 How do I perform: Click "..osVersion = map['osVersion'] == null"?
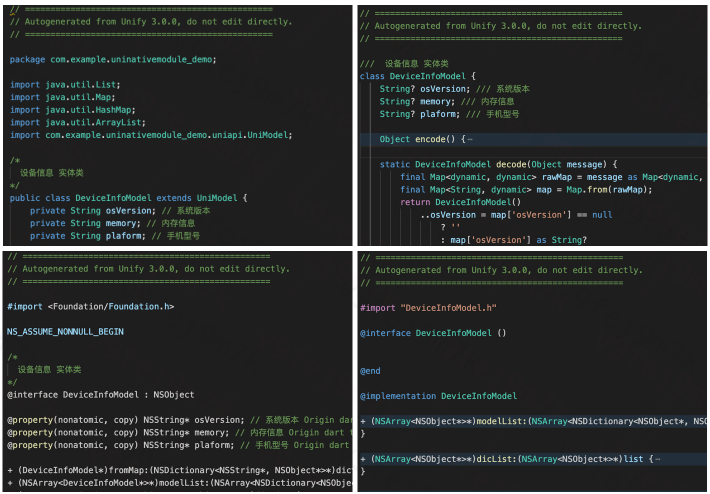tap(516, 215)
